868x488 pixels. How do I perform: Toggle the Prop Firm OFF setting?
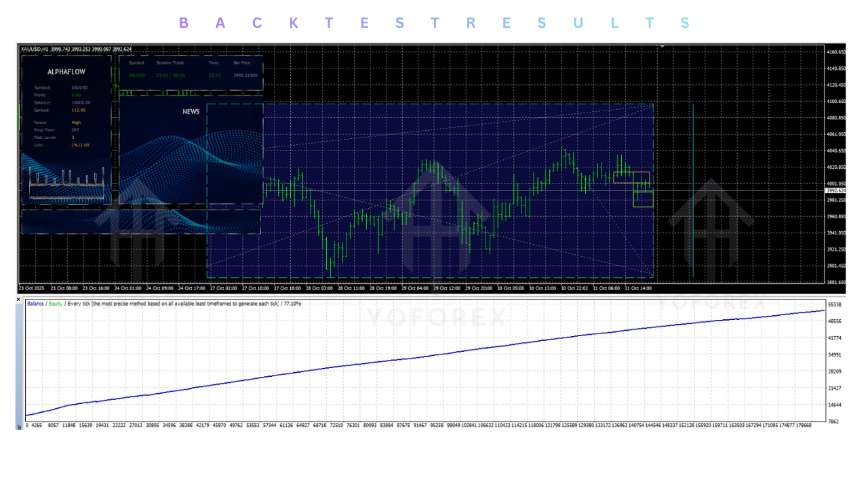click(75, 130)
